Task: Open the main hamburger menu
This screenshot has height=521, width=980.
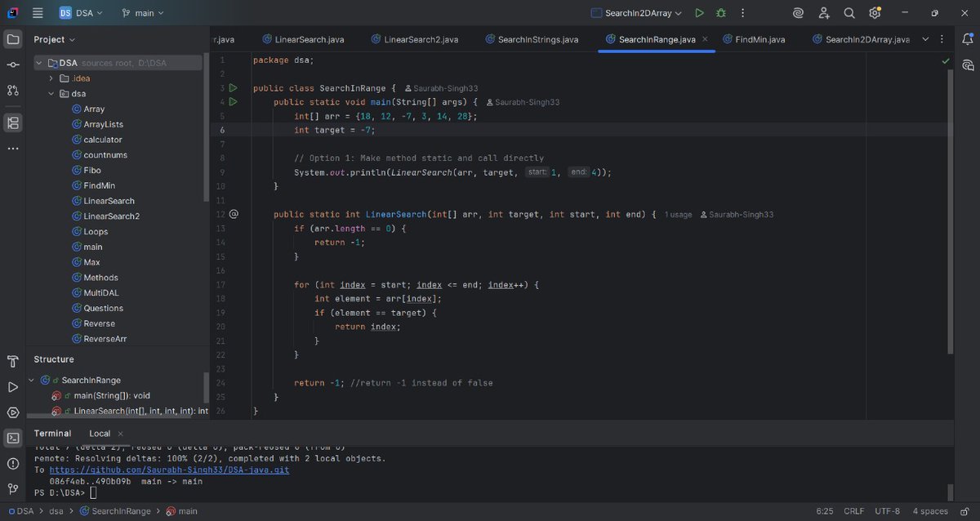Action: (38, 13)
